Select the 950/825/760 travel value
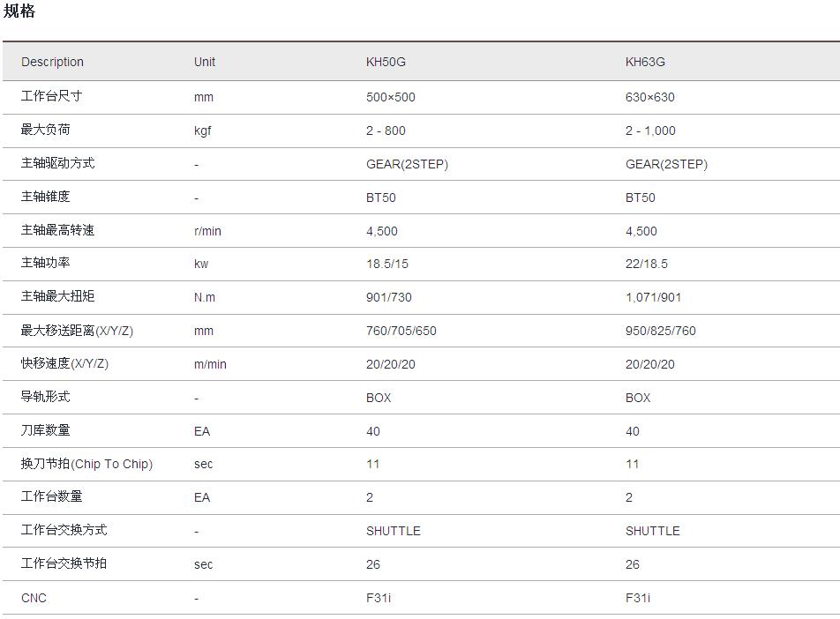This screenshot has height=619, width=840. click(x=660, y=331)
